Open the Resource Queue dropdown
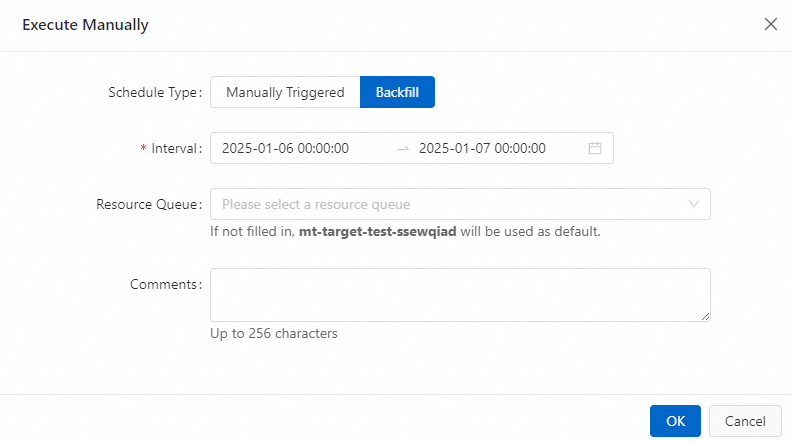792x443 pixels. click(450, 204)
